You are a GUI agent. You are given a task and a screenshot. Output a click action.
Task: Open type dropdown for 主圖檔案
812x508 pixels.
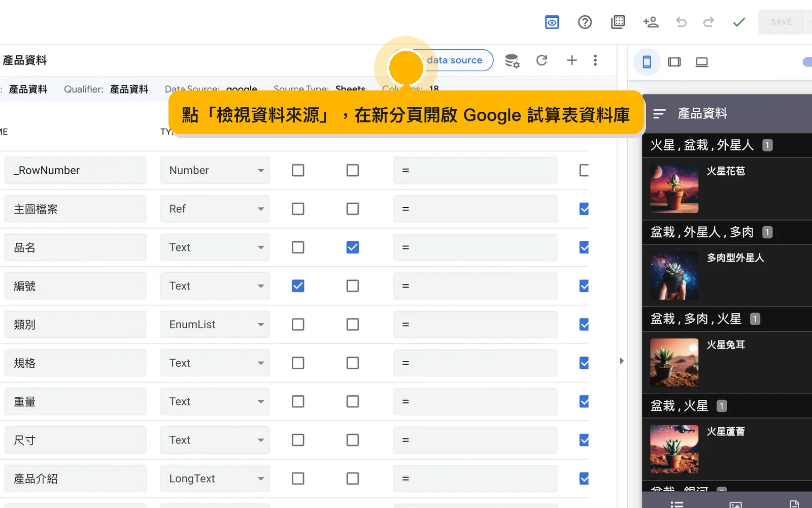(x=215, y=209)
